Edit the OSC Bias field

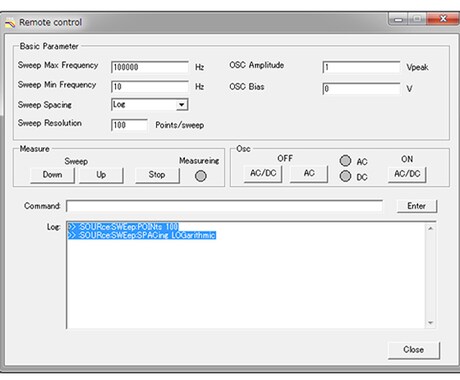(361, 89)
